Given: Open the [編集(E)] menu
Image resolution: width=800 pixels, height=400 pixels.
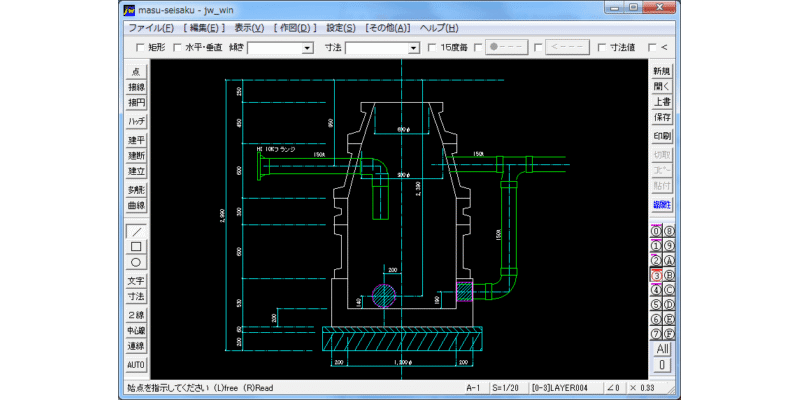Looking at the screenshot, I should point(204,28).
